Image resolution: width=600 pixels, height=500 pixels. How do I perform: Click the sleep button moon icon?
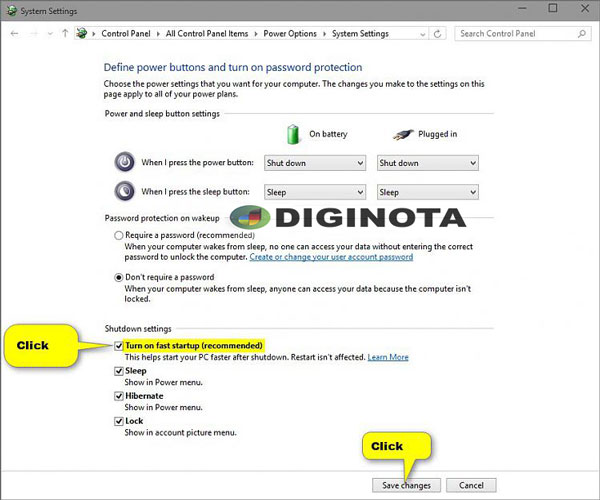click(124, 191)
